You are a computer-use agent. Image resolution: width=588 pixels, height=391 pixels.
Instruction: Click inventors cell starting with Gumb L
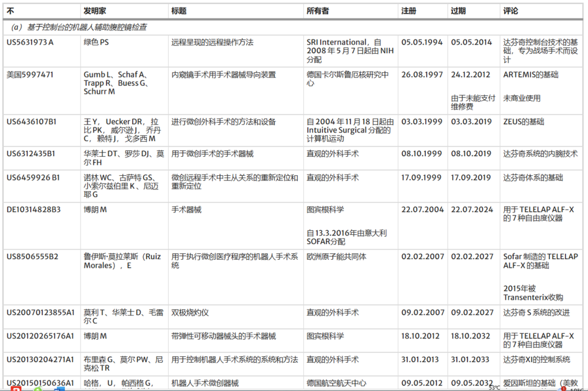(117, 83)
